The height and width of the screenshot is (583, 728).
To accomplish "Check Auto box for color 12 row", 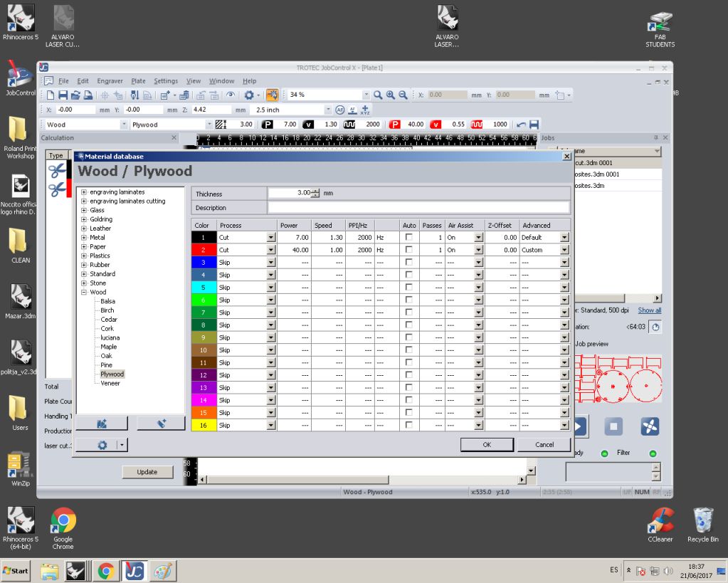I will (409, 375).
